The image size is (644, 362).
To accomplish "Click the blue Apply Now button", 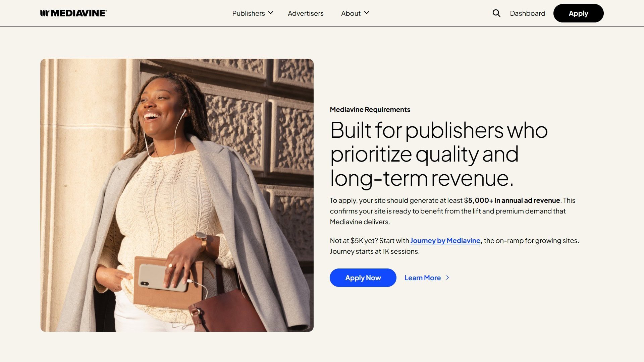I will click(363, 278).
